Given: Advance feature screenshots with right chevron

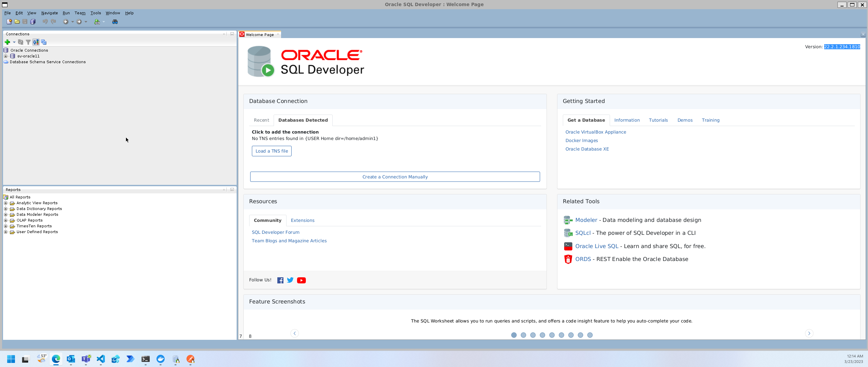Looking at the screenshot, I should click(809, 333).
